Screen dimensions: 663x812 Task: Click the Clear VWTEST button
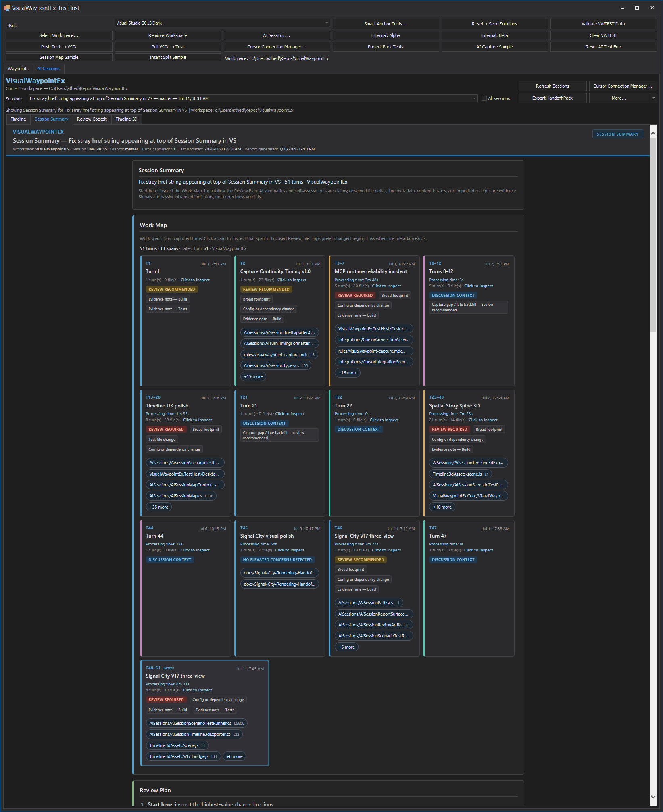[603, 35]
